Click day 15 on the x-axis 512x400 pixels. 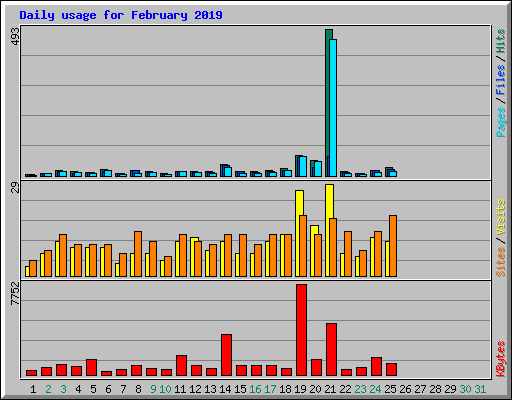(x=240, y=389)
